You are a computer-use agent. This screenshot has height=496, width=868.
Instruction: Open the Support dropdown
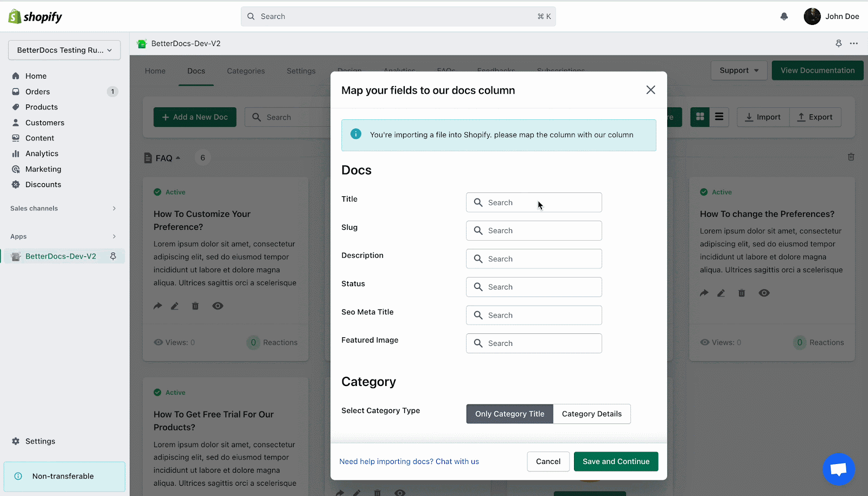point(738,70)
